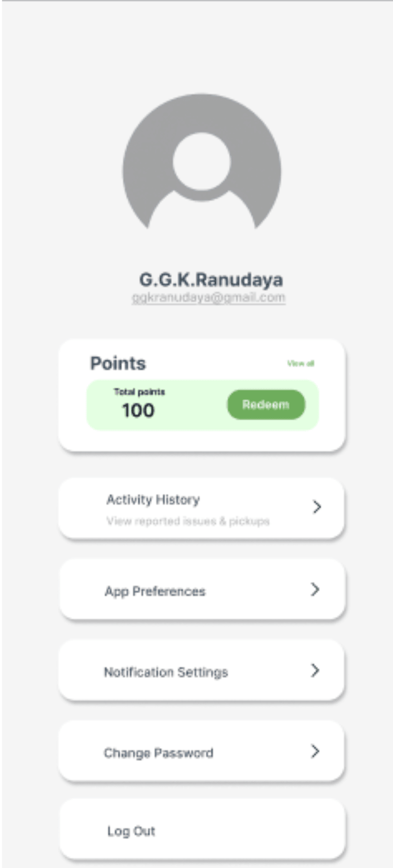The height and width of the screenshot is (868, 393).
Task: Open the App Preferences label
Action: coord(155,591)
